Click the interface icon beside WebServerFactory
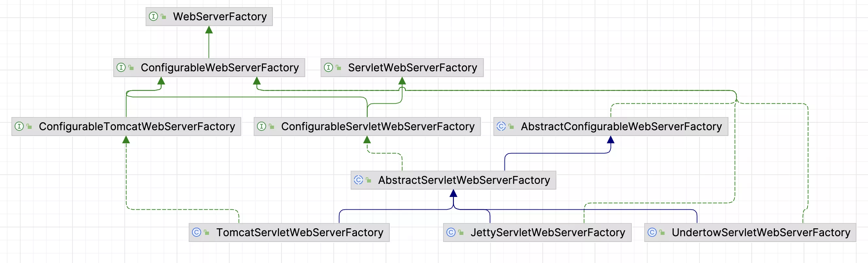868x263 pixels. click(153, 16)
